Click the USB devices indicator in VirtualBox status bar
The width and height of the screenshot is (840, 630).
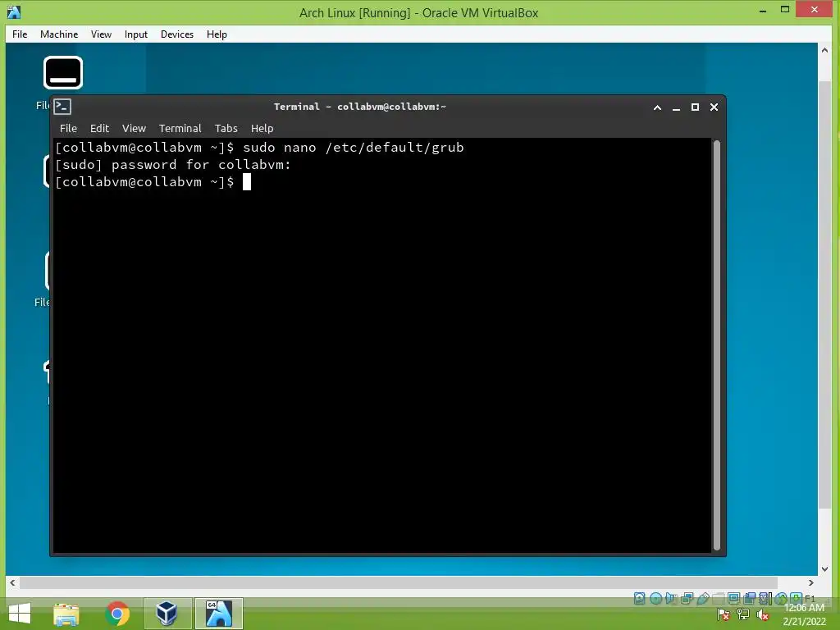[x=703, y=598]
